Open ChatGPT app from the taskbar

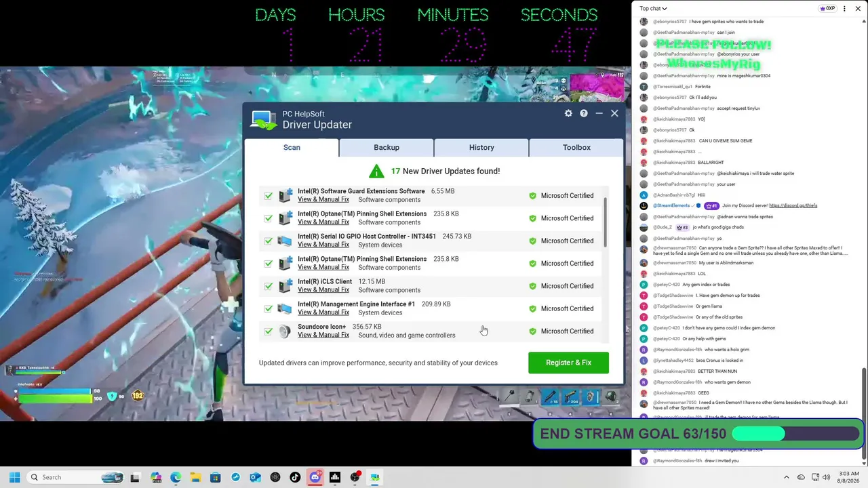(275, 477)
